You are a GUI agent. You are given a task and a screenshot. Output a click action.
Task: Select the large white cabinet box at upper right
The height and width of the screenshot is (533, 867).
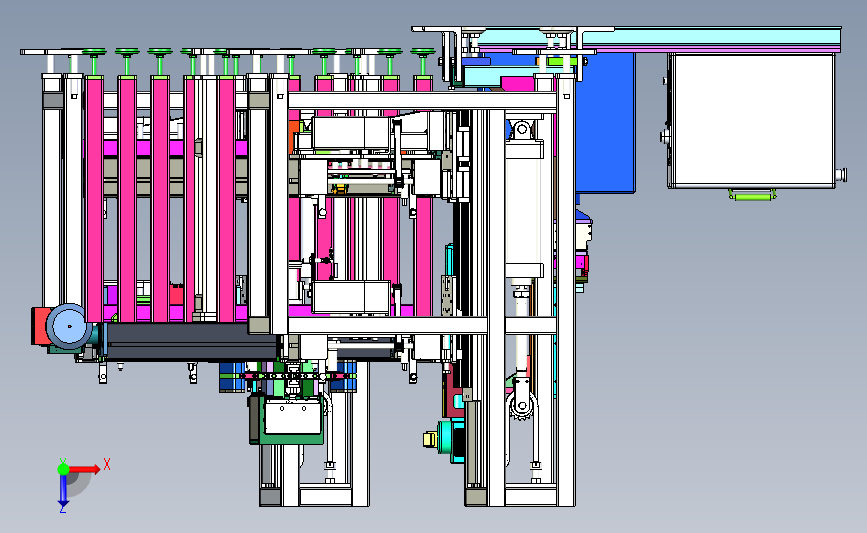tap(751, 121)
